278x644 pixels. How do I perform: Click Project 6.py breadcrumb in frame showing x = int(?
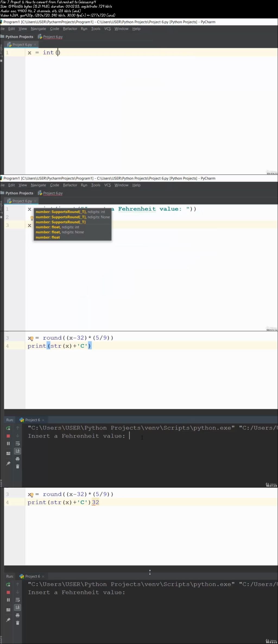50,37
